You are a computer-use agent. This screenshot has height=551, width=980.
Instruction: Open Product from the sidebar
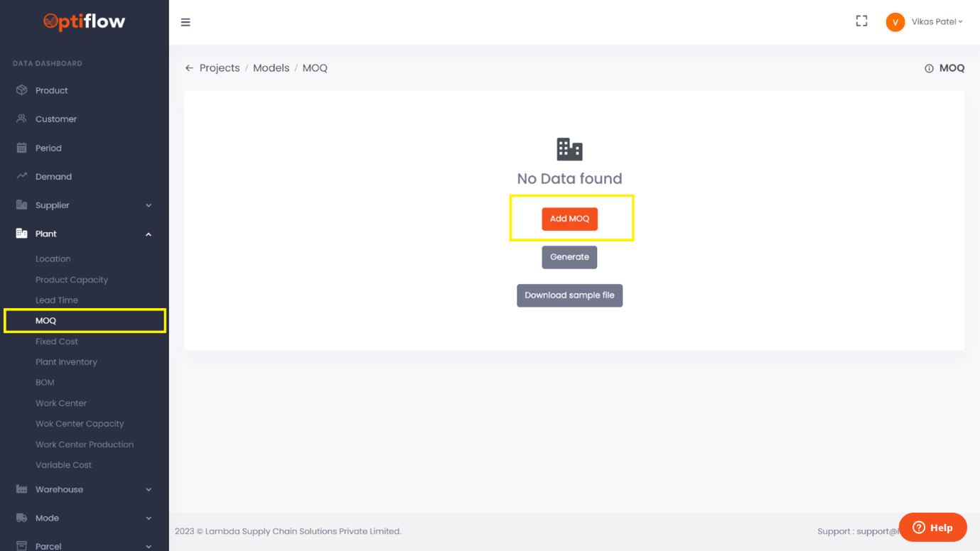click(x=51, y=91)
